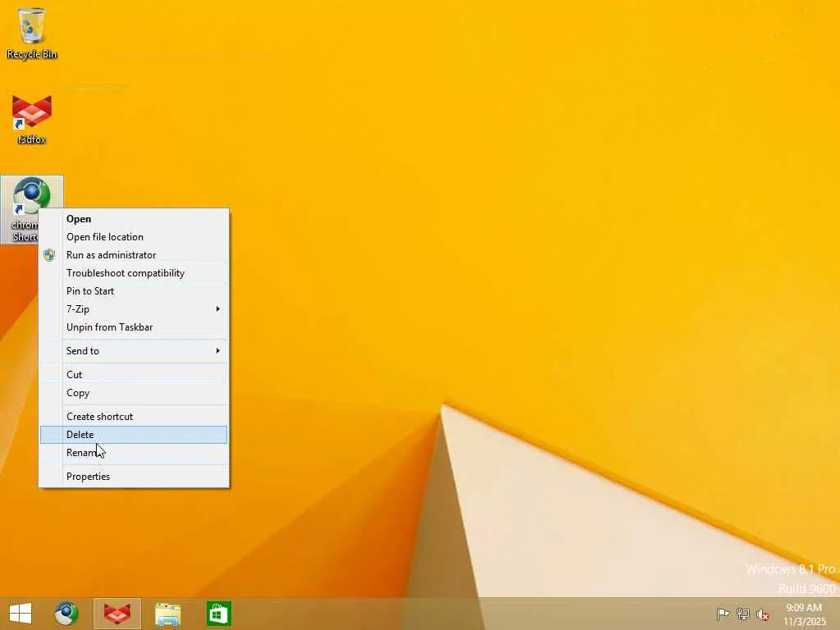The width and height of the screenshot is (840, 630).
Task: Expand the Send to submenu
Action: (x=134, y=351)
